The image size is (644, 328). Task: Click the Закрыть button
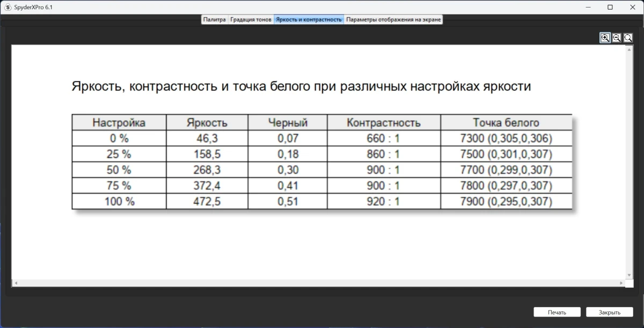click(610, 312)
